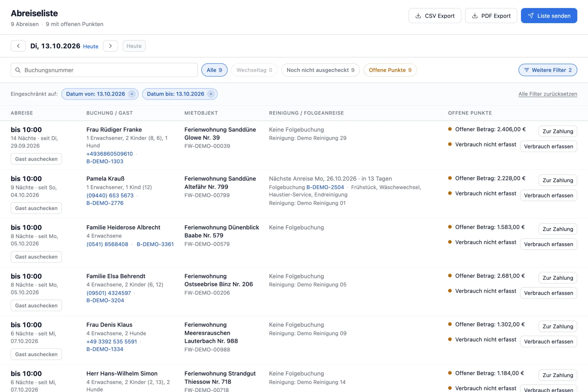Open booking B-DEMO-1334
The height and width of the screenshot is (392, 588).
pyautogui.click(x=105, y=349)
